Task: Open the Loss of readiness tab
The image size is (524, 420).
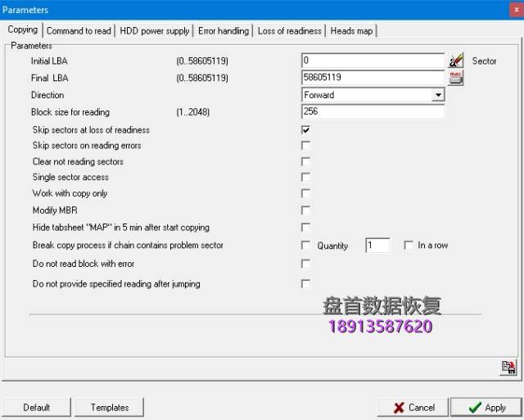Action: click(289, 31)
